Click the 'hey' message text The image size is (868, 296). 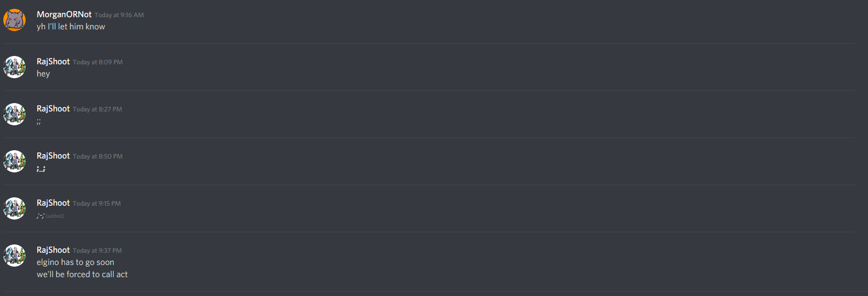coord(43,74)
